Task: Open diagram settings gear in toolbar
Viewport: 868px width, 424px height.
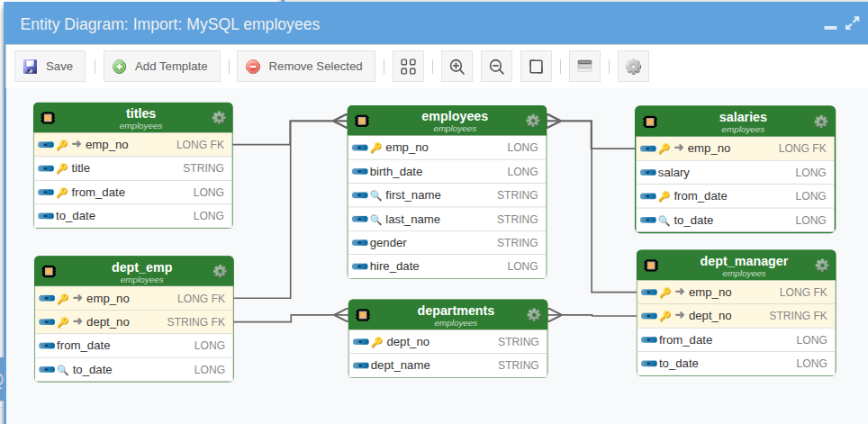Action: point(633,67)
